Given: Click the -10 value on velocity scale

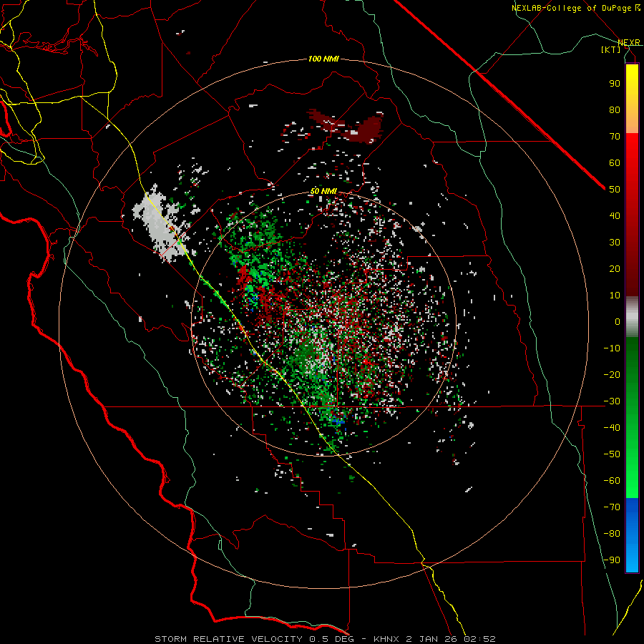Looking at the screenshot, I should tap(612, 348).
